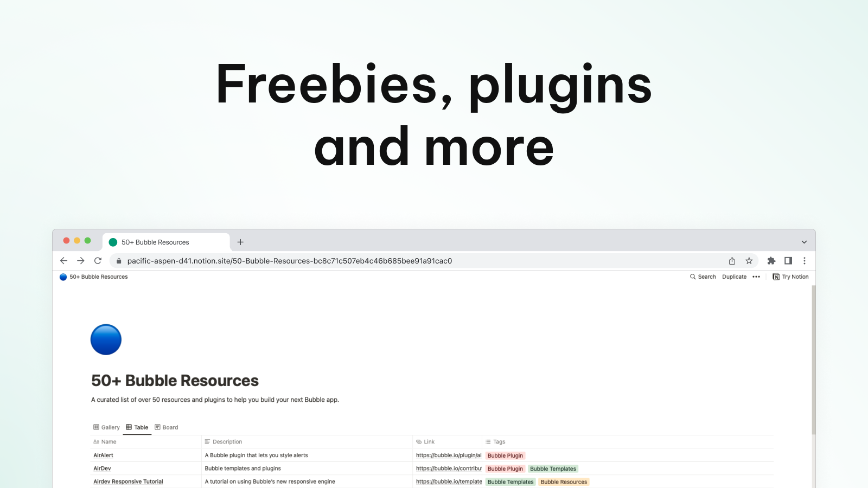The width and height of the screenshot is (868, 488).
Task: Expand the tab search chevron
Action: point(804,242)
